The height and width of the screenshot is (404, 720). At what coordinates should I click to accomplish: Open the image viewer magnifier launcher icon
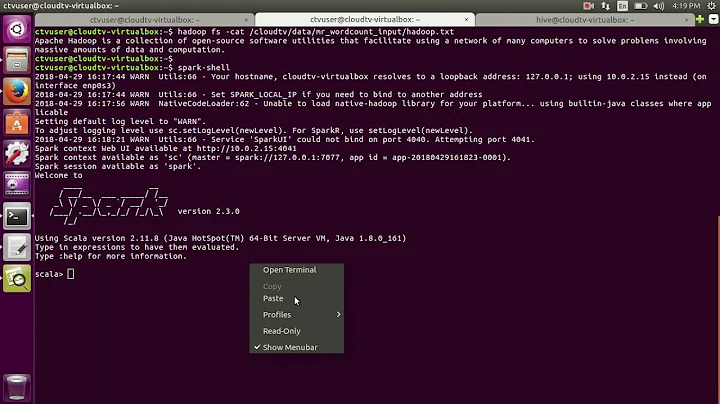coord(17,278)
